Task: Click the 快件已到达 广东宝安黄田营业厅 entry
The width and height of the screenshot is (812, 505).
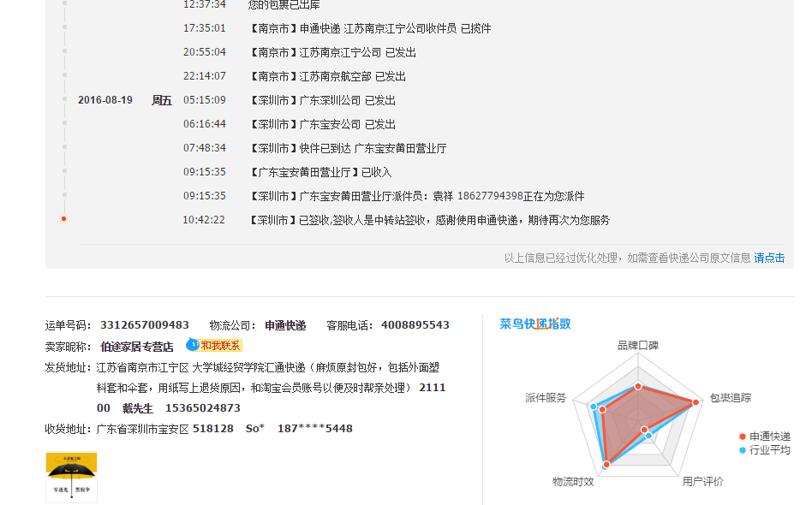Action: (x=348, y=148)
